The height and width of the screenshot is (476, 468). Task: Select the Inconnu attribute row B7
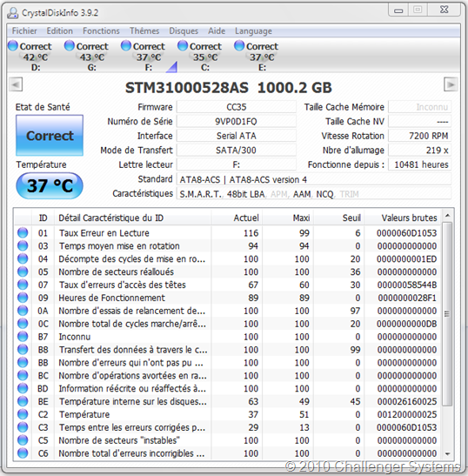tap(227, 337)
